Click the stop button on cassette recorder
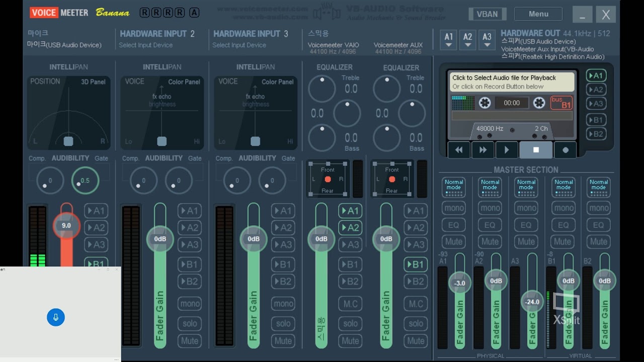The height and width of the screenshot is (362, 644). (x=536, y=150)
